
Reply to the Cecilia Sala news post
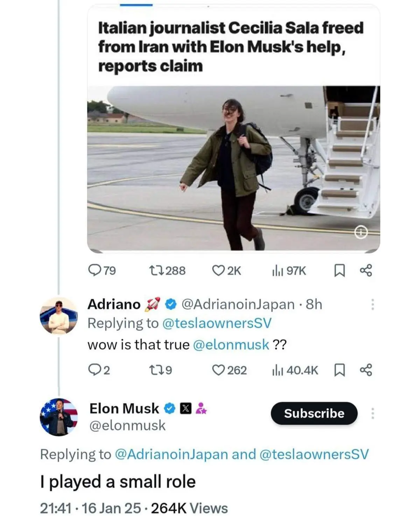(94, 270)
